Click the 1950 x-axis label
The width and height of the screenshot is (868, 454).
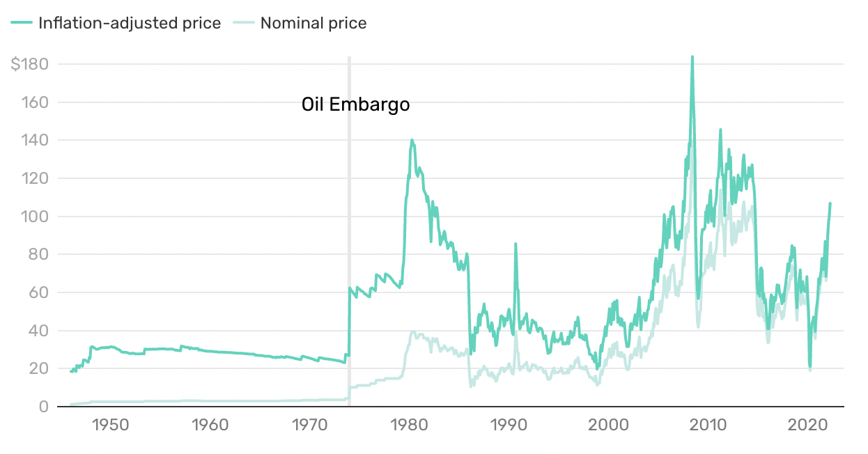111,424
